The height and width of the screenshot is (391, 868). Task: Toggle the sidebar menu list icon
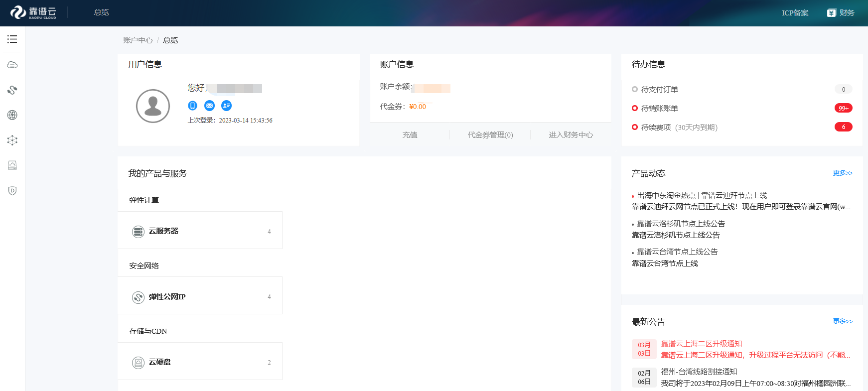pos(12,39)
